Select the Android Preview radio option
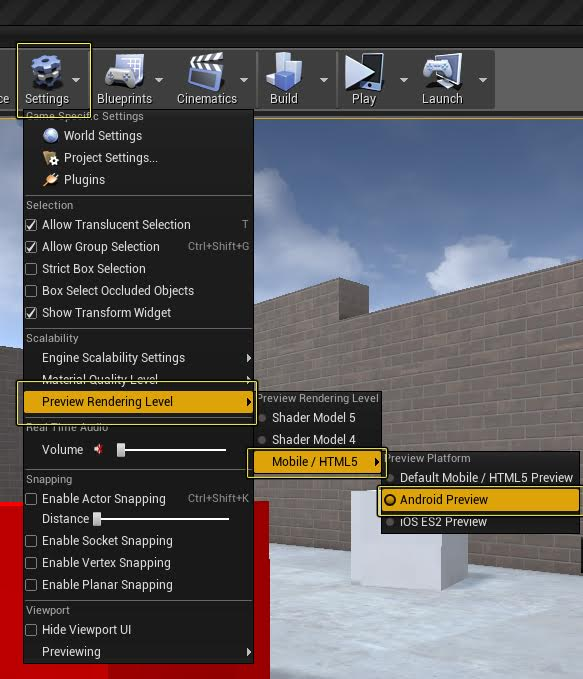583x679 pixels. pos(480,500)
